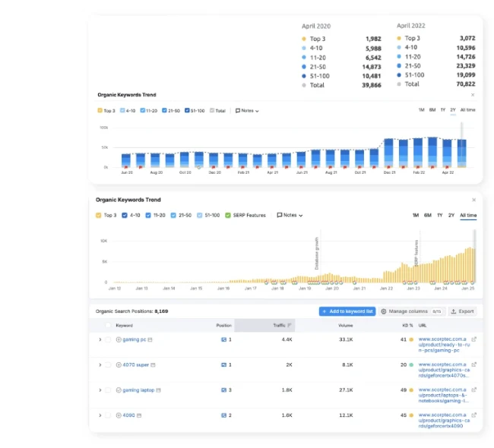This screenshot has width=494, height=448.
Task: Click the Traffic column sort icon
Action: coord(289,325)
